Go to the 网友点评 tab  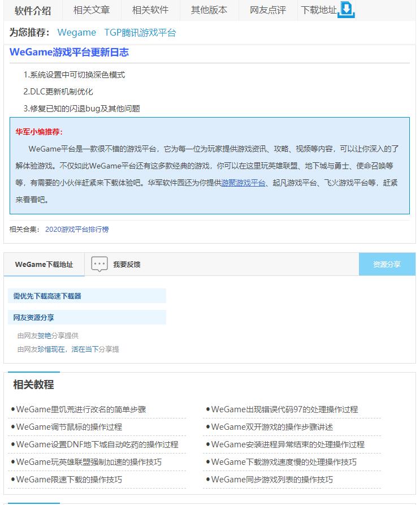268,10
